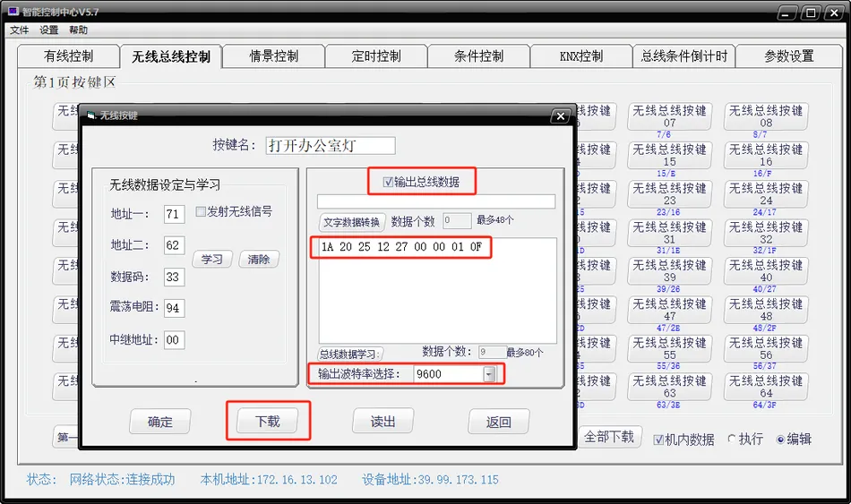Select 无线总线按键 24
The width and height of the screenshot is (851, 504).
click(x=766, y=194)
